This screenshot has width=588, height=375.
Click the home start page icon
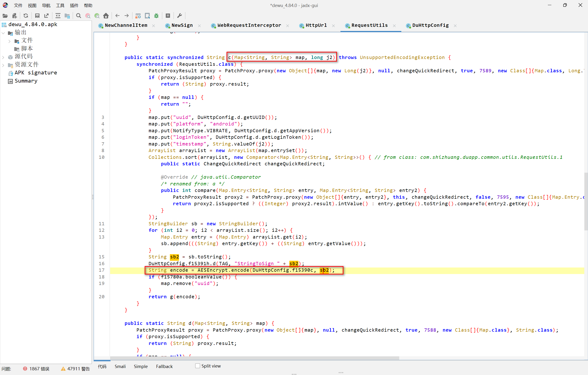106,16
